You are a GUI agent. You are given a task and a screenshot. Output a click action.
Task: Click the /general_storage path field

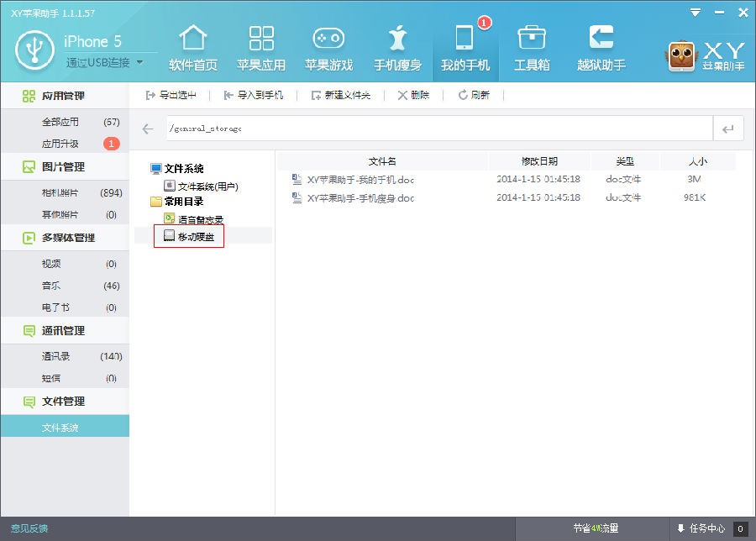coord(439,129)
